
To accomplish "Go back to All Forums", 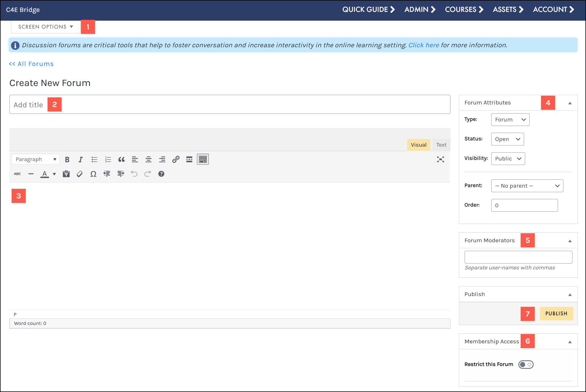I will (31, 64).
